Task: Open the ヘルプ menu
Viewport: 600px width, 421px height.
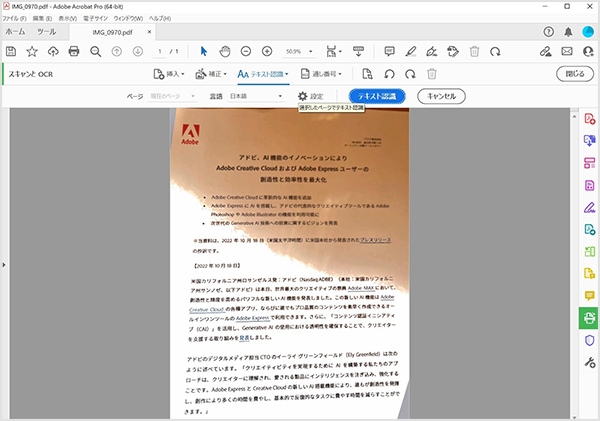Action: [x=160, y=18]
